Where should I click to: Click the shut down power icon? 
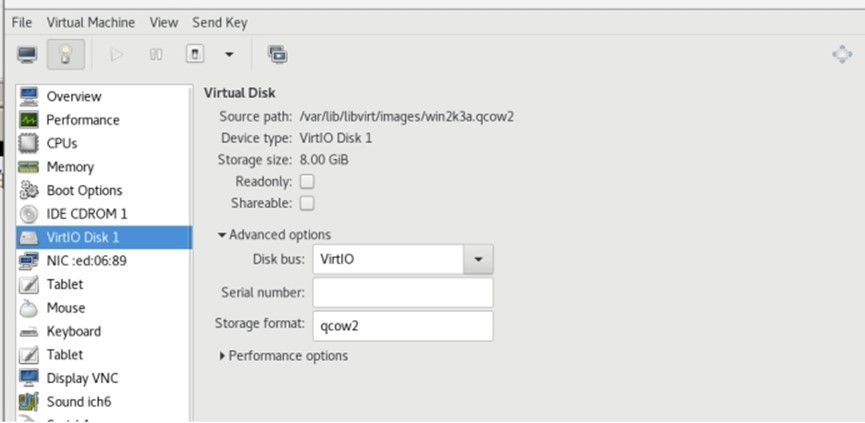point(195,54)
